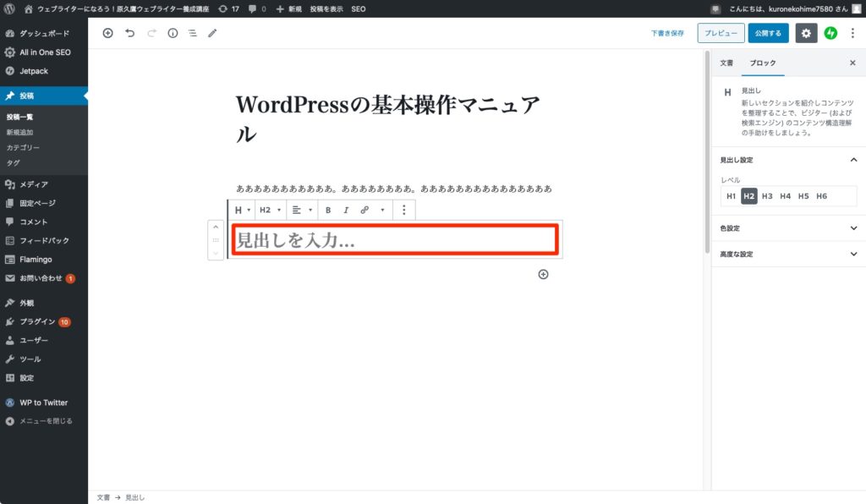Open WP to Twitter menu
This screenshot has height=504, width=866.
pyautogui.click(x=44, y=403)
